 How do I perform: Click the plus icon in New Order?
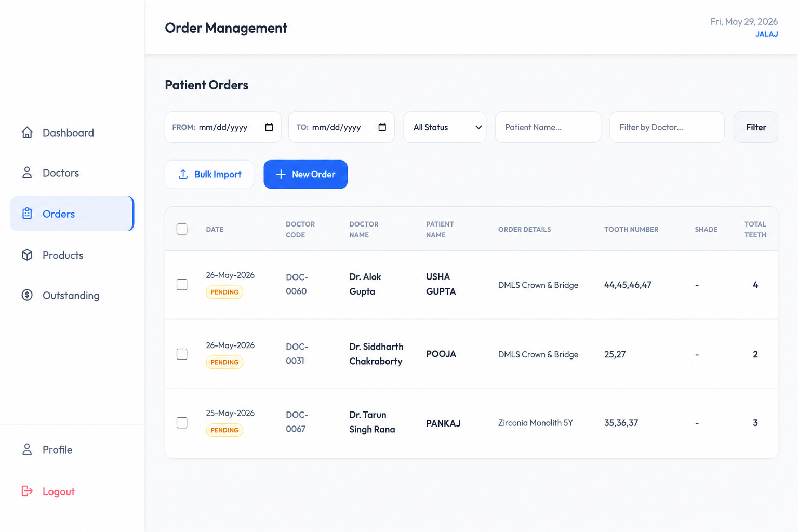[281, 175]
